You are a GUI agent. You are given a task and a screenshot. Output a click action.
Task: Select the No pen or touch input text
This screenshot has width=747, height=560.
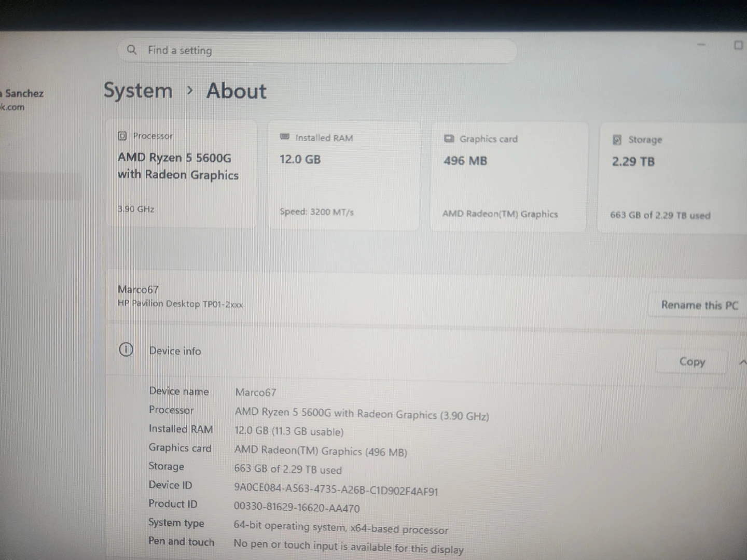click(349, 547)
